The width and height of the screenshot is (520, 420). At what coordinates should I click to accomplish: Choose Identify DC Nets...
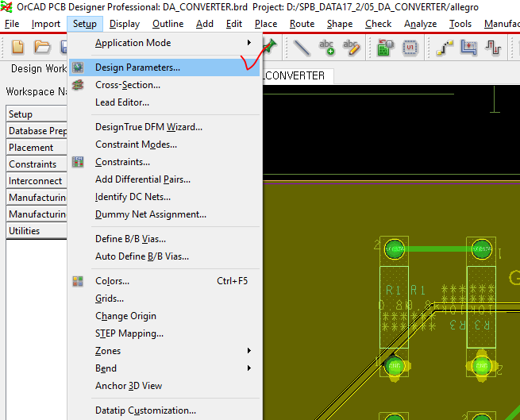coord(164,197)
